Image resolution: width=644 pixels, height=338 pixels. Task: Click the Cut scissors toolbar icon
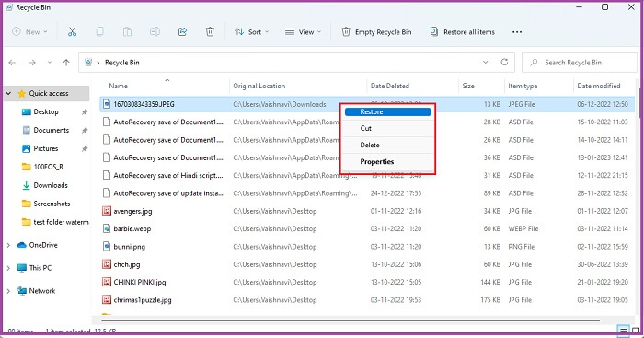[73, 31]
